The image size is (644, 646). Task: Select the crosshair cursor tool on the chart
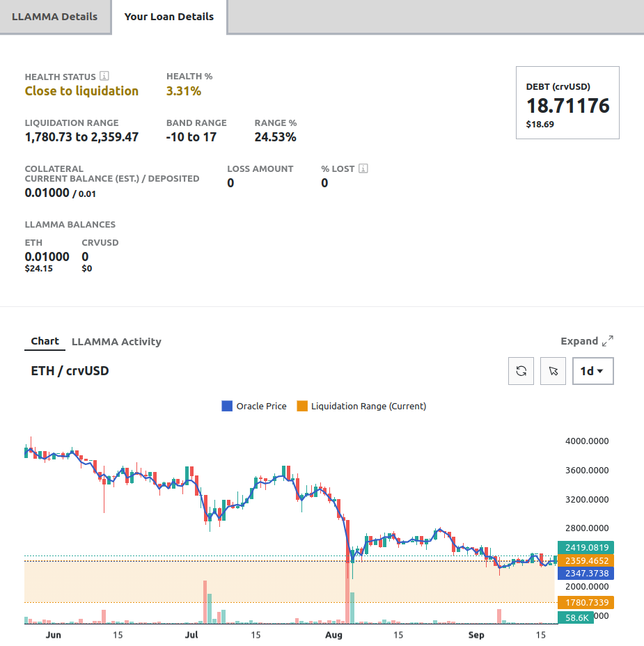pyautogui.click(x=553, y=371)
